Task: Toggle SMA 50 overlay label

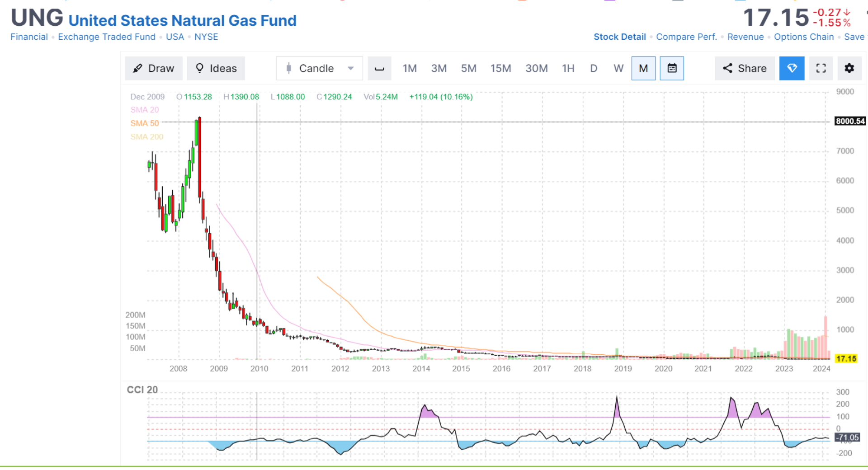Action: pos(145,123)
